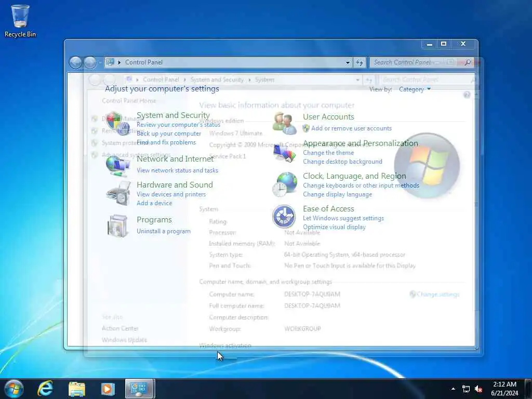
Task: Open Appearance and Personalization heading link
Action: (x=361, y=143)
